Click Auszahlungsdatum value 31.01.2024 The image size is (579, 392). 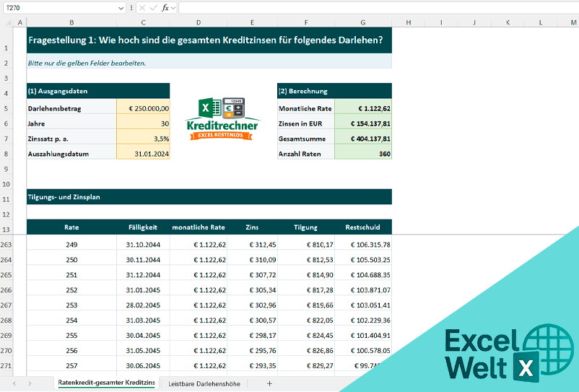pyautogui.click(x=143, y=152)
